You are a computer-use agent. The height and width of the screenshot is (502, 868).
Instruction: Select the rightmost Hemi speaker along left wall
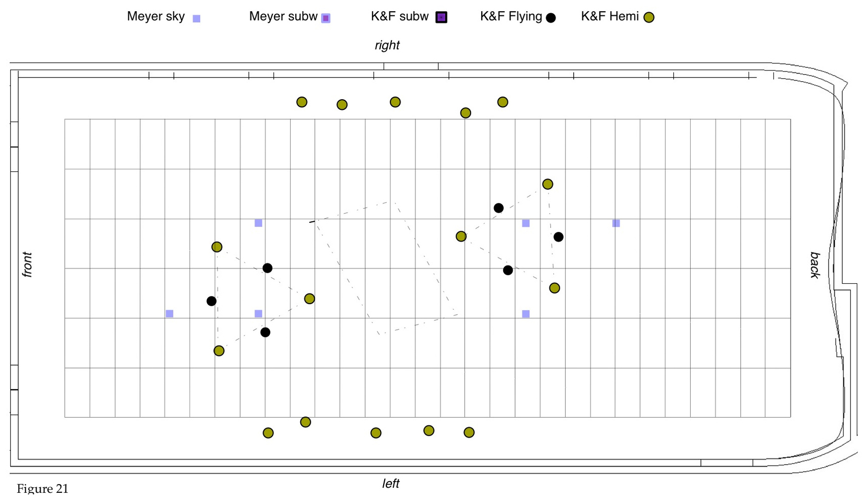469,432
